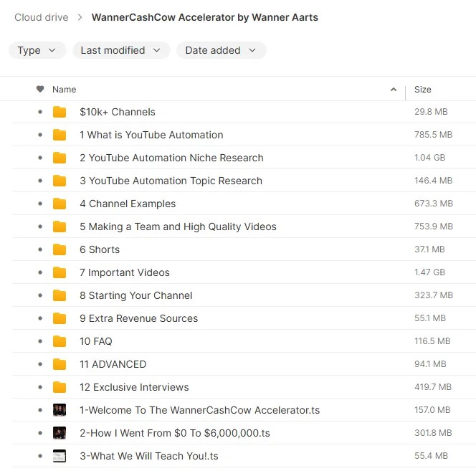This screenshot has width=476, height=476.
Task: Toggle favourite dot for 12 Exclusive Interviews
Action: [x=40, y=387]
